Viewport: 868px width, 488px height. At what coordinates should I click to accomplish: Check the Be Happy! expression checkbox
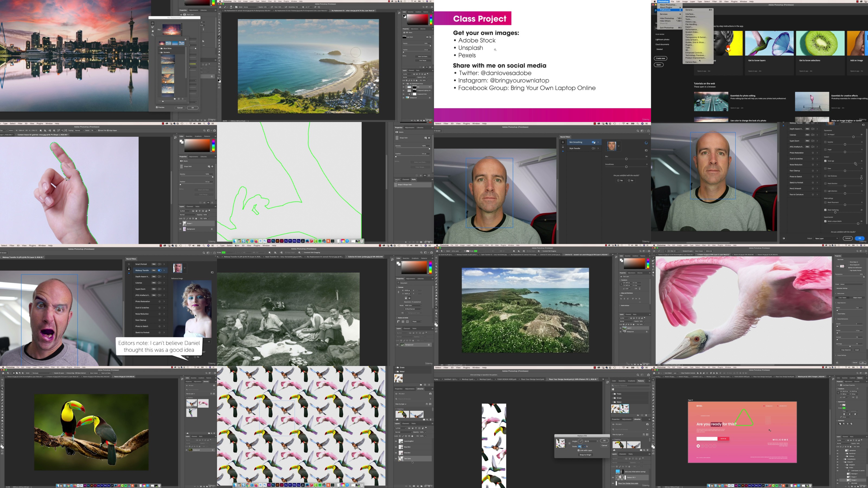click(x=825, y=134)
